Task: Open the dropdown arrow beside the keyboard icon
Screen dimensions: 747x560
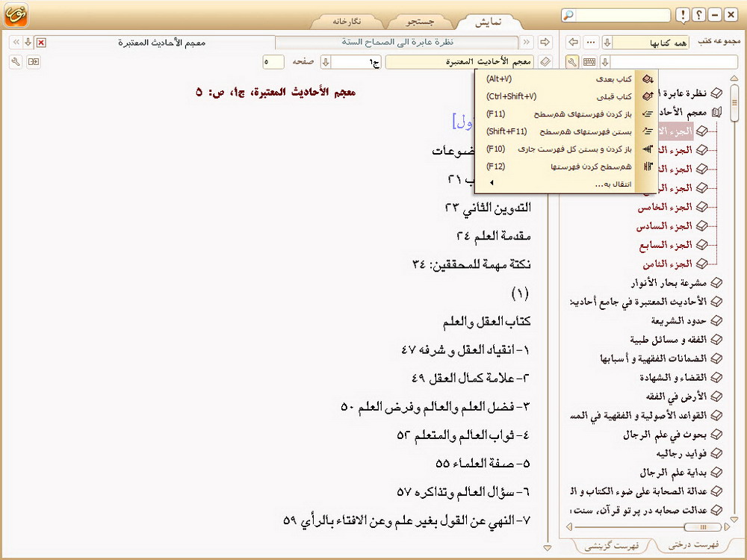Action: point(606,62)
